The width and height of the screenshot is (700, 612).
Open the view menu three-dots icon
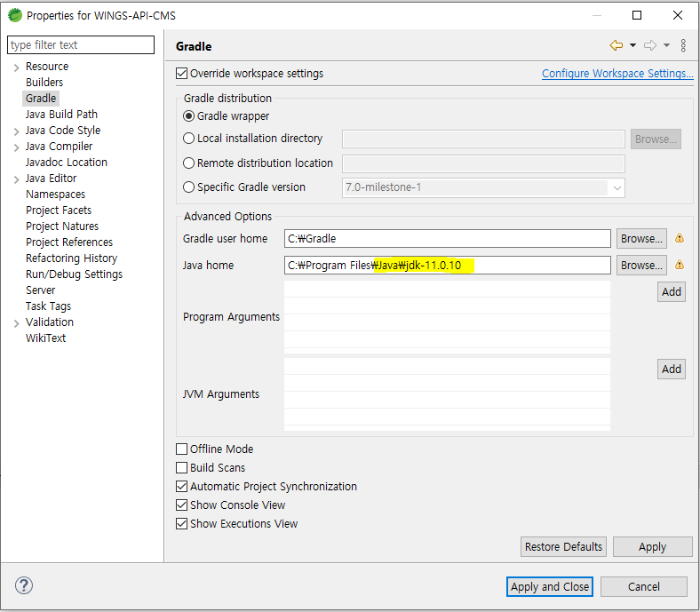tap(683, 45)
